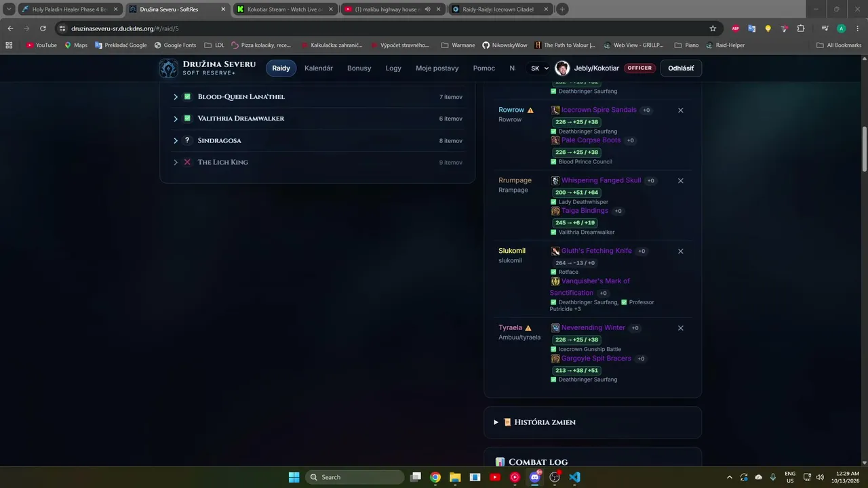Viewport: 868px width, 488px height.
Task: Go to Moje postavy tab
Action: coord(437,68)
